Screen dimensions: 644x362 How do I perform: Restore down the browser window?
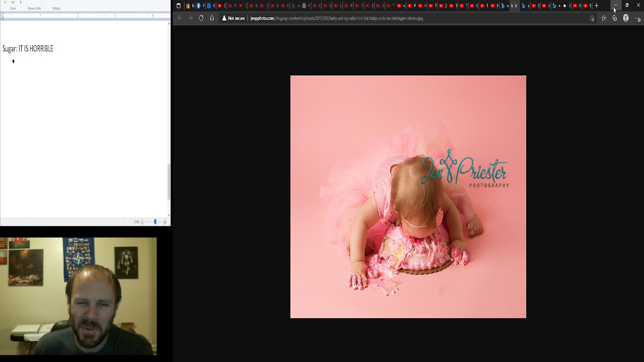(x=627, y=6)
